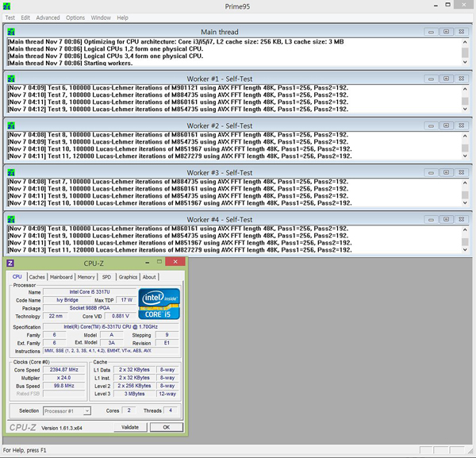Click the OK button in CPU-Z
The image size is (476, 458).
pyautogui.click(x=167, y=427)
